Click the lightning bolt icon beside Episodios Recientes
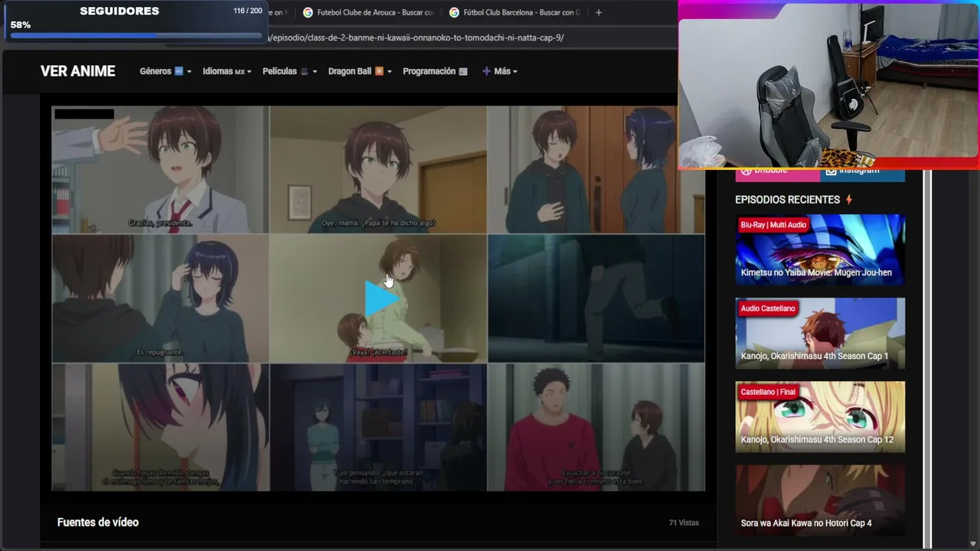Image resolution: width=980 pixels, height=551 pixels. pyautogui.click(x=848, y=200)
